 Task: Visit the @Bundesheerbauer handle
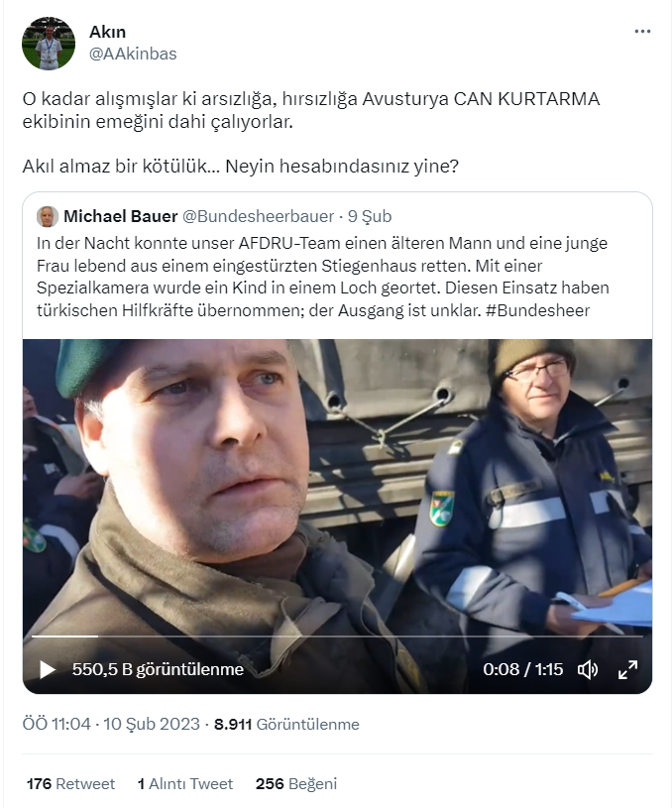(258, 216)
